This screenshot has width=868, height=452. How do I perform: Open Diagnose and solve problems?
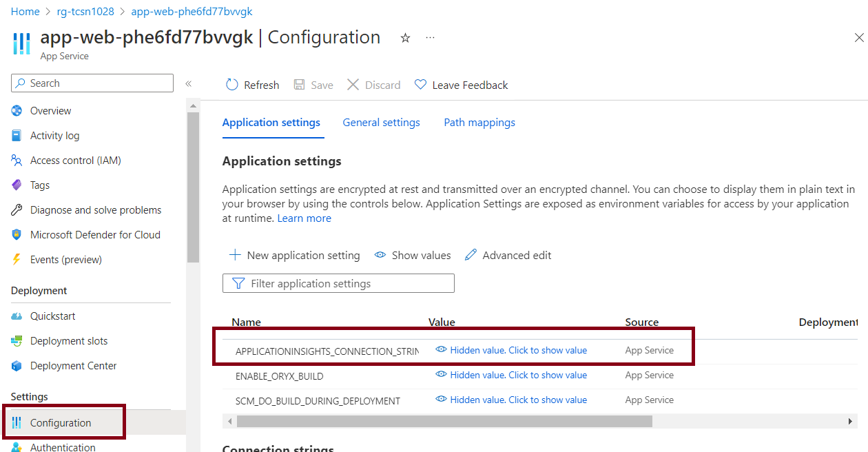click(96, 210)
